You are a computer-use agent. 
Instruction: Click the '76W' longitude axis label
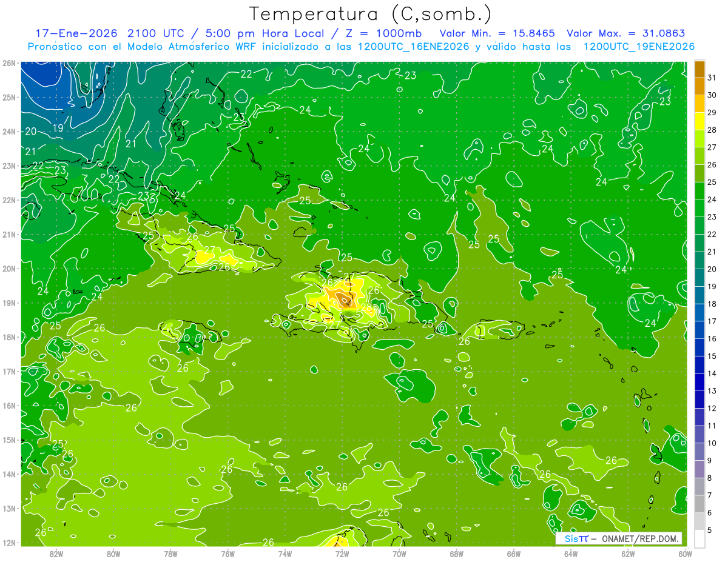click(227, 554)
